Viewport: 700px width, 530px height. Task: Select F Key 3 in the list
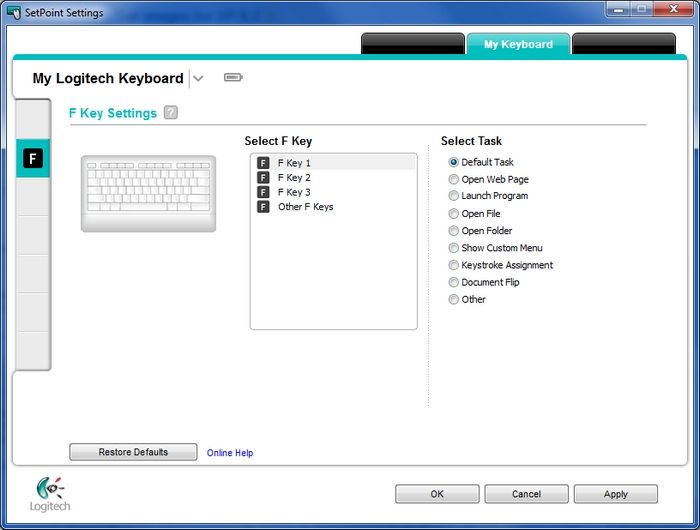point(335,192)
